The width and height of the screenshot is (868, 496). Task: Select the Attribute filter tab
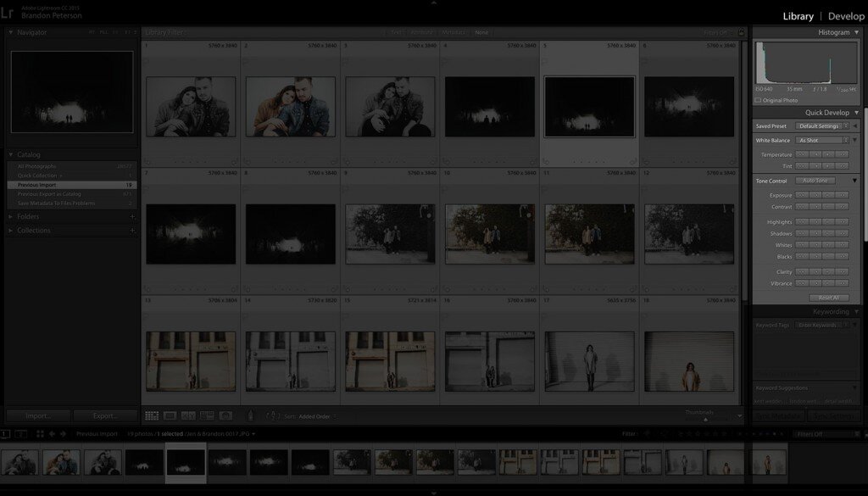coord(422,33)
